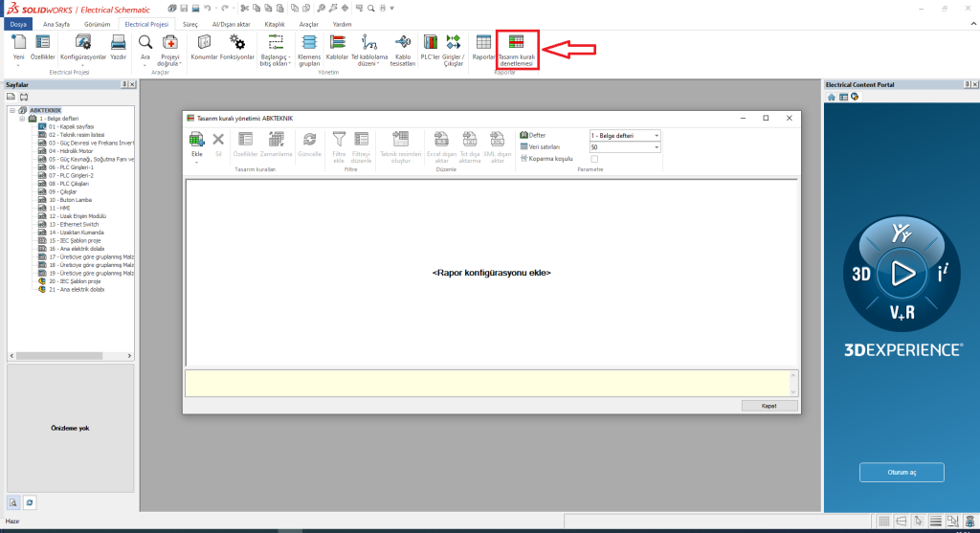Open Konfigürasyonlar in the ribbon

click(83, 42)
